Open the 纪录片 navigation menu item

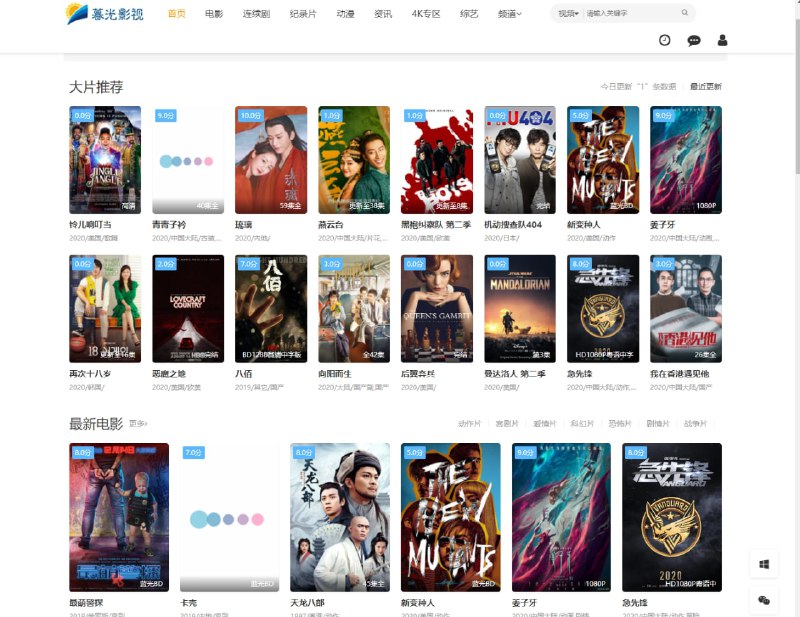(x=303, y=14)
